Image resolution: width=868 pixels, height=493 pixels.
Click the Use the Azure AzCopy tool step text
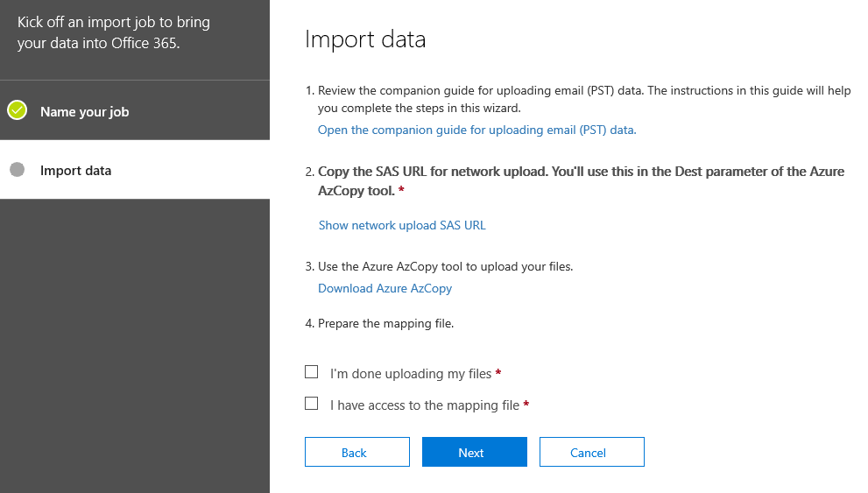(439, 267)
